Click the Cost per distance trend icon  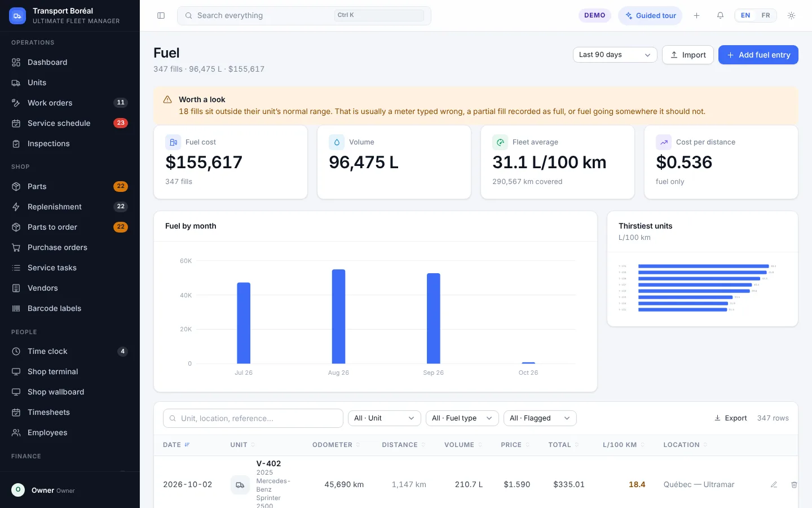click(x=664, y=142)
